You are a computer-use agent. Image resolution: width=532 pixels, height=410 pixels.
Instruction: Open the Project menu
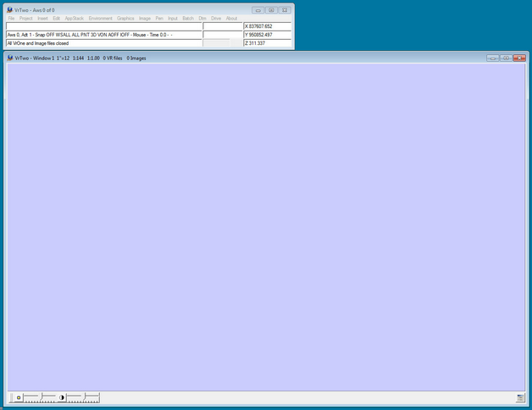pyautogui.click(x=25, y=19)
